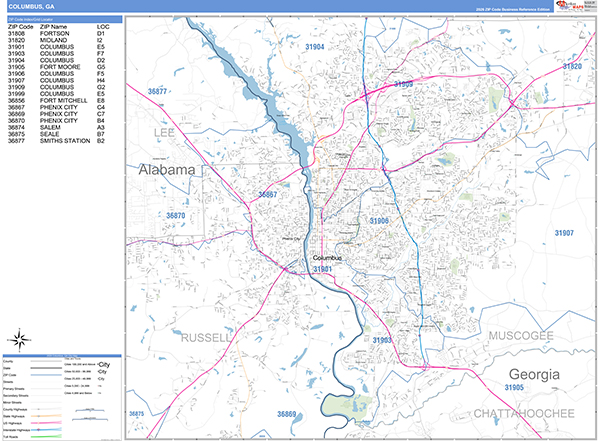Image resolution: width=600 pixels, height=441 pixels.
Task: Click the 31906 ZIP label on the map
Action: [x=379, y=220]
